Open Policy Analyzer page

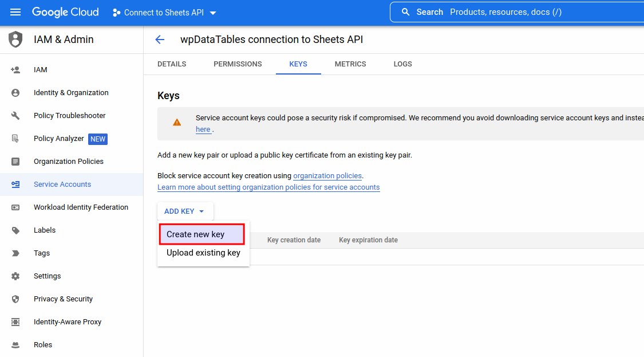tap(59, 139)
